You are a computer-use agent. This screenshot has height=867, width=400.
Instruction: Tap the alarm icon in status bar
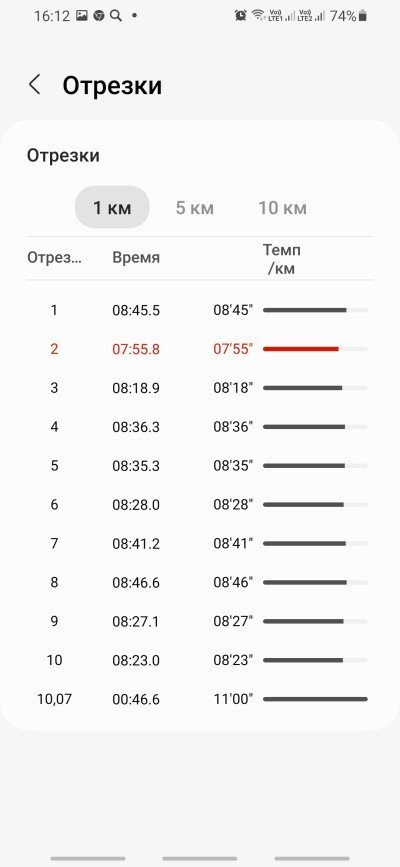point(241,16)
